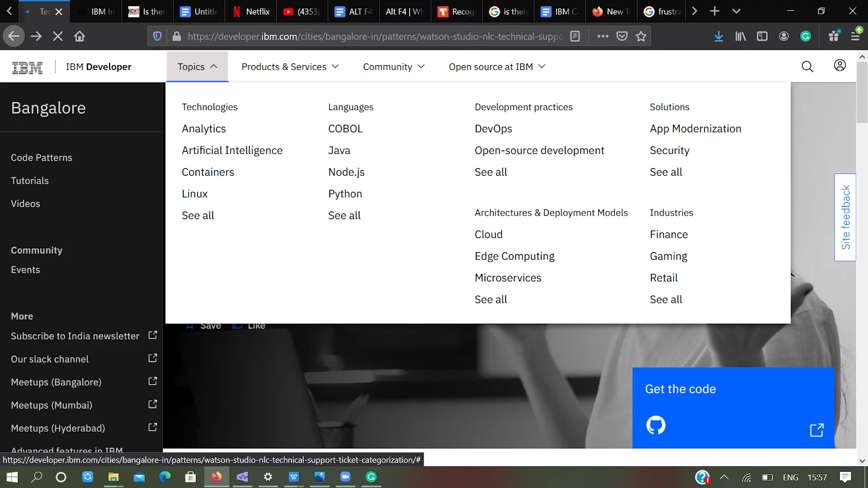Show hidden system tray icons chevron

[x=724, y=477]
